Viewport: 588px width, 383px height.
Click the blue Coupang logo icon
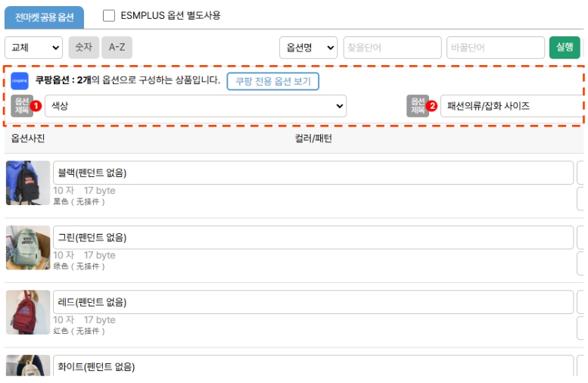tap(20, 81)
